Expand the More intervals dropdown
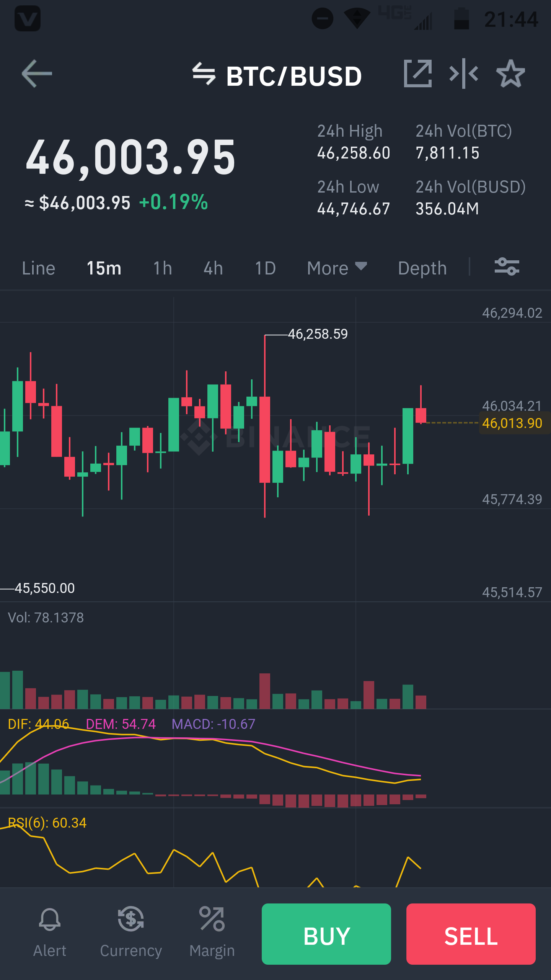The width and height of the screenshot is (551, 980). (337, 268)
